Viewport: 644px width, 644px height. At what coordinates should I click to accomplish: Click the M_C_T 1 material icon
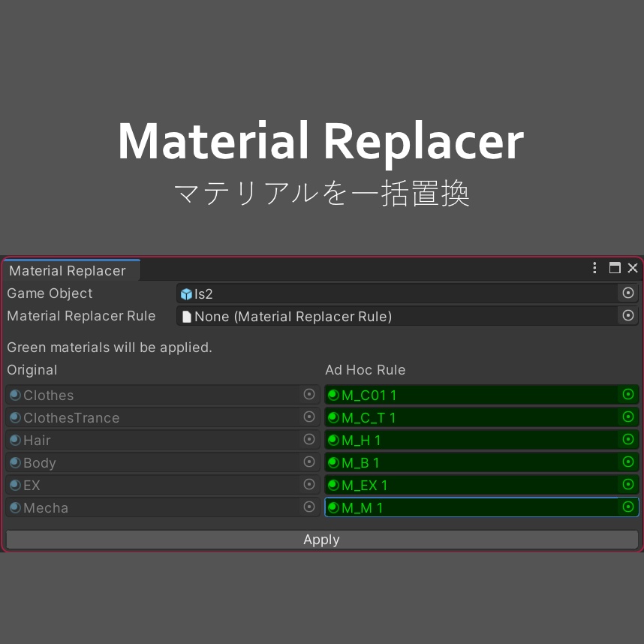(333, 417)
